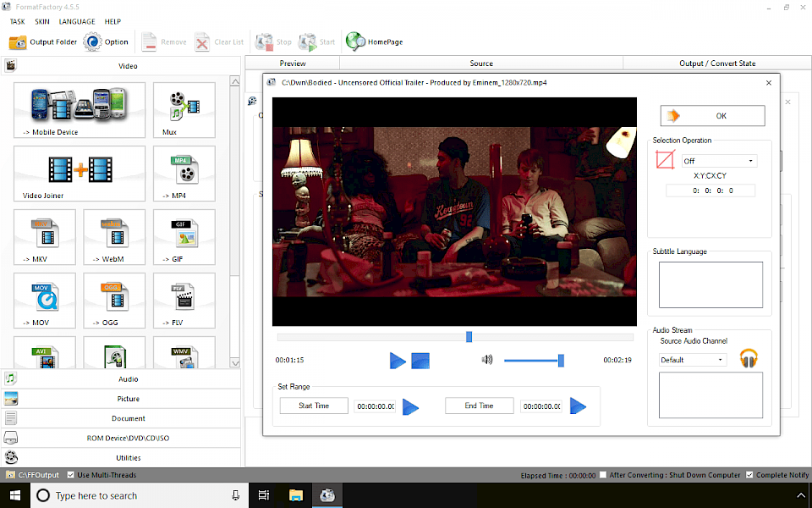Viewport: 812px width, 508px height.
Task: Open the HomePage globe icon
Action: 355,42
